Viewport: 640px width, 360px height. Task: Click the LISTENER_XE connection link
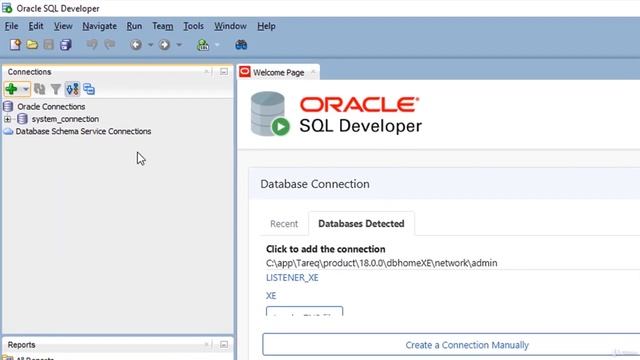point(292,278)
